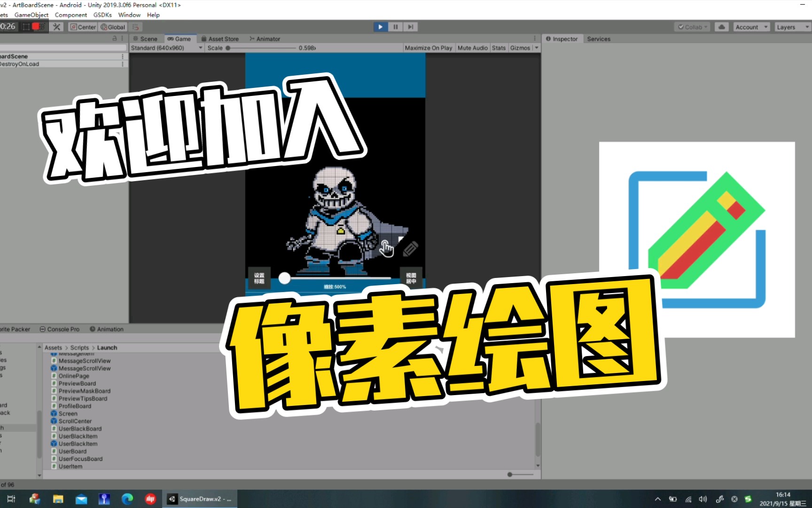Viewport: 812px width, 508px height.
Task: Open the Console Pro panel icon
Action: (x=43, y=329)
